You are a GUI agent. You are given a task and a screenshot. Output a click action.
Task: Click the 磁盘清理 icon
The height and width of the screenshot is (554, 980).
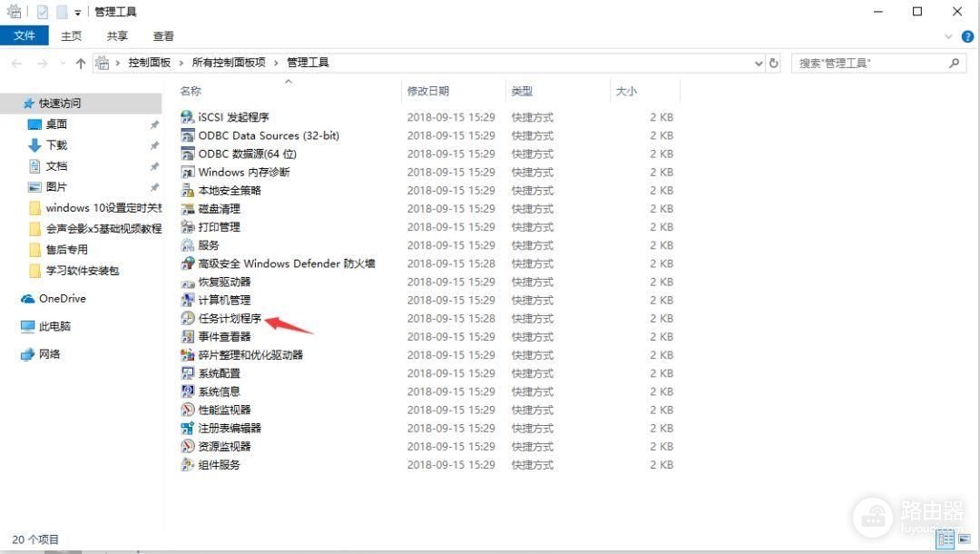[188, 208]
